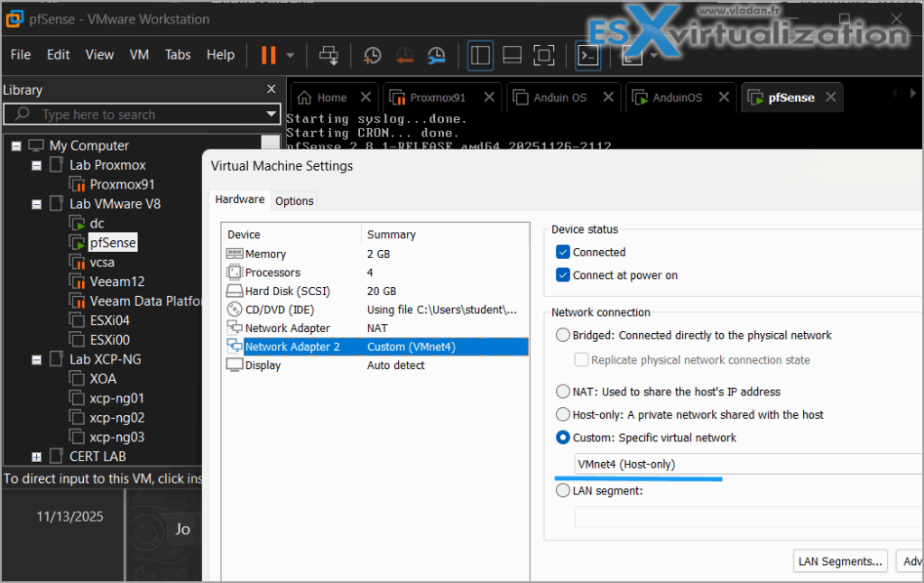Revert the VM to its snapshot
Viewport: 924px width, 583px height.
tap(403, 55)
